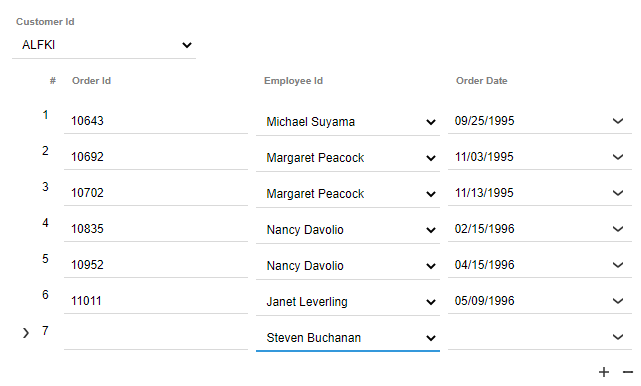Select row number 7

click(45, 331)
